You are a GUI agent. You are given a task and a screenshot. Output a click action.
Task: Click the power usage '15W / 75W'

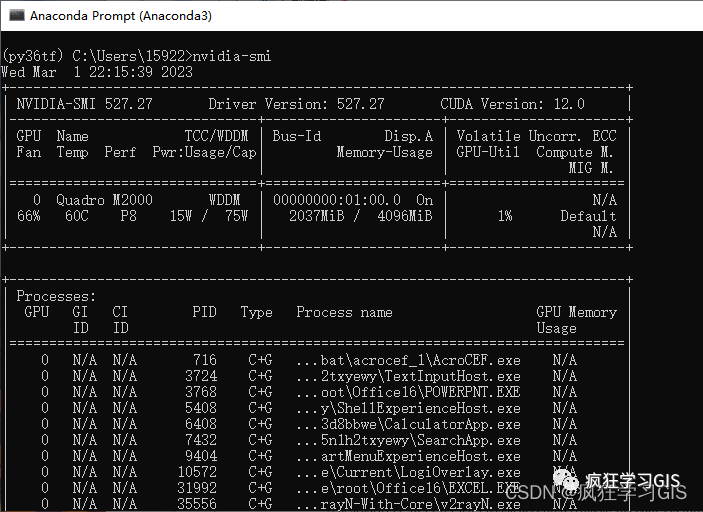(208, 216)
